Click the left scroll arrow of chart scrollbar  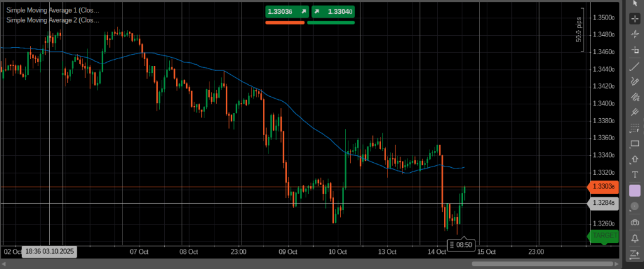pos(4,263)
